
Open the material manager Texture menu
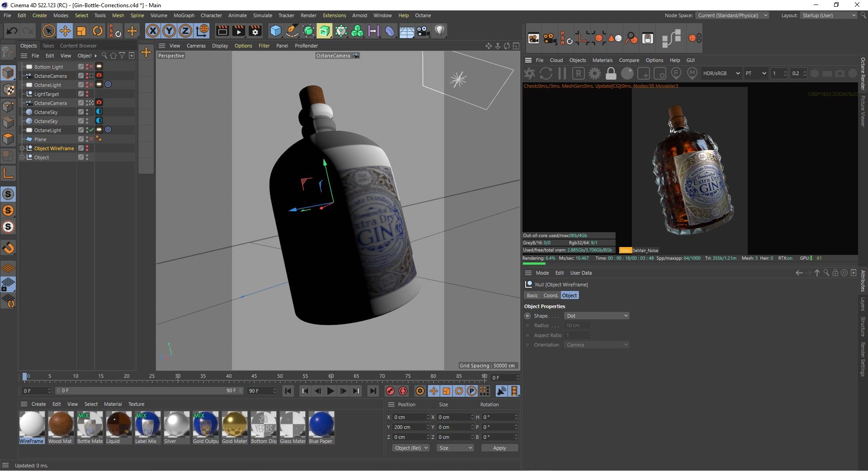click(136, 404)
